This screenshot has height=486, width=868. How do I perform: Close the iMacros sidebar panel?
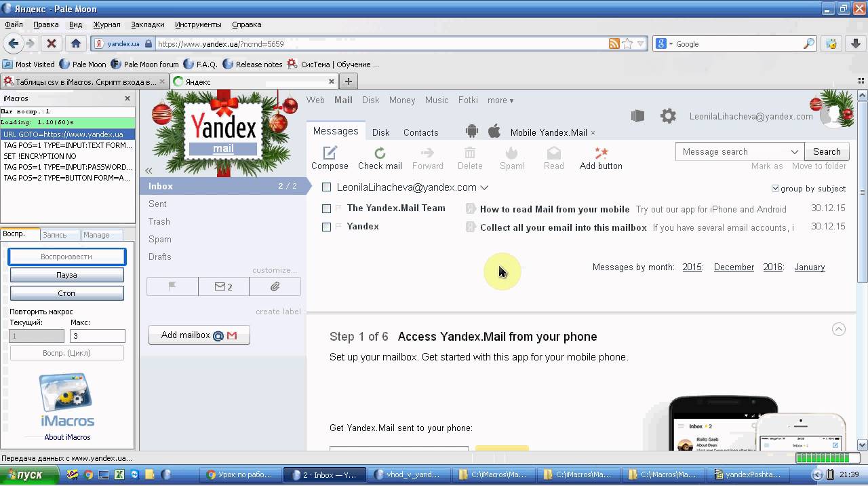(x=127, y=98)
